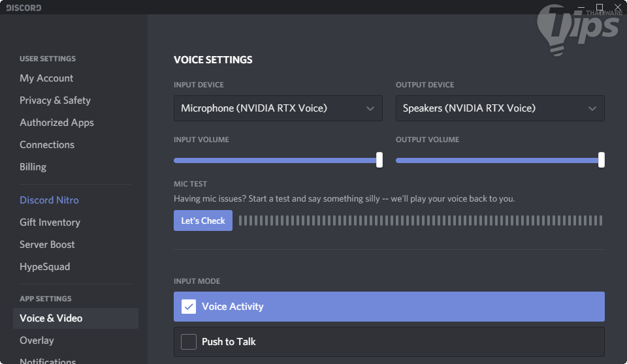Go to the Authorized Apps section
This screenshot has height=364, width=627.
coord(57,123)
